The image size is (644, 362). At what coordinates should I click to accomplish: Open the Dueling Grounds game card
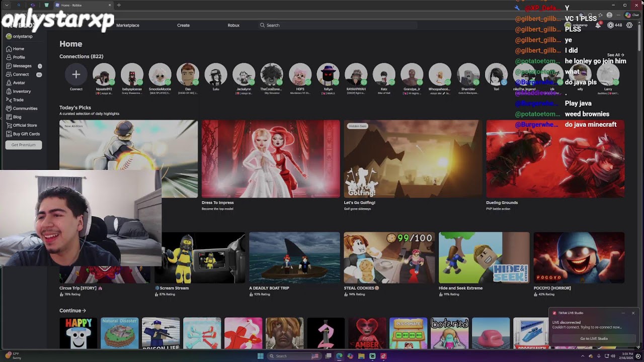(555, 165)
